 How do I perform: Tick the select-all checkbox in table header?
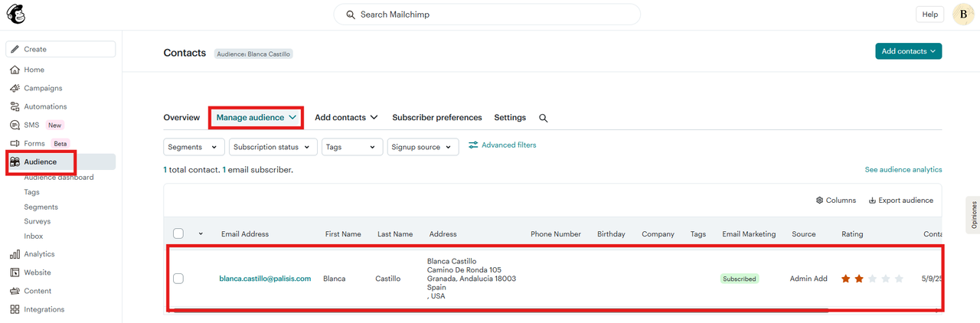(x=178, y=233)
